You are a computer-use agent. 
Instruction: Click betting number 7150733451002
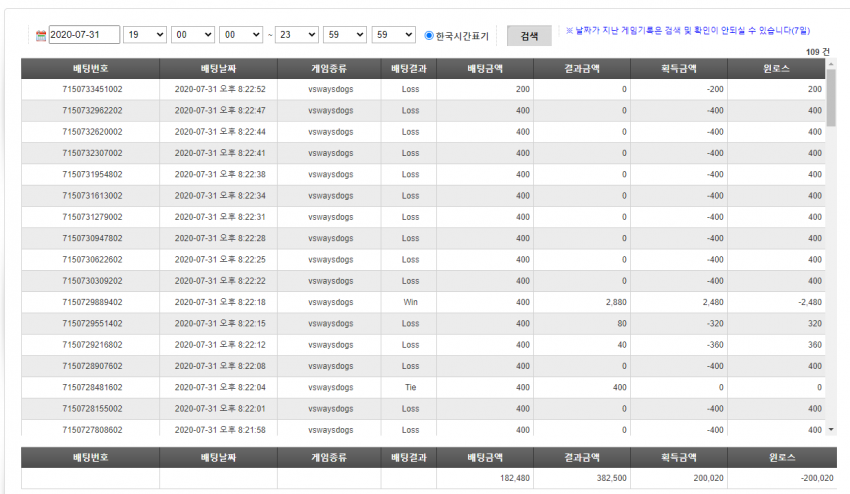[92, 89]
